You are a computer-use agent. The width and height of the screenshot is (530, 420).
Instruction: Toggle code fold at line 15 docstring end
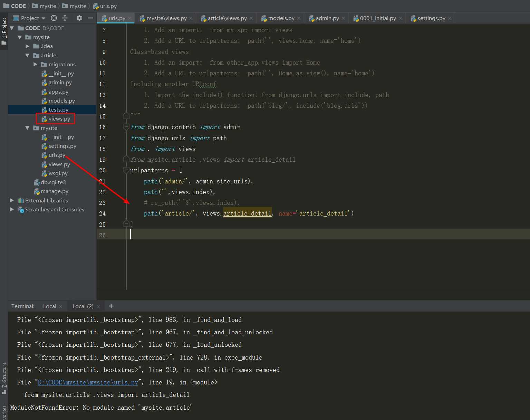tap(126, 116)
